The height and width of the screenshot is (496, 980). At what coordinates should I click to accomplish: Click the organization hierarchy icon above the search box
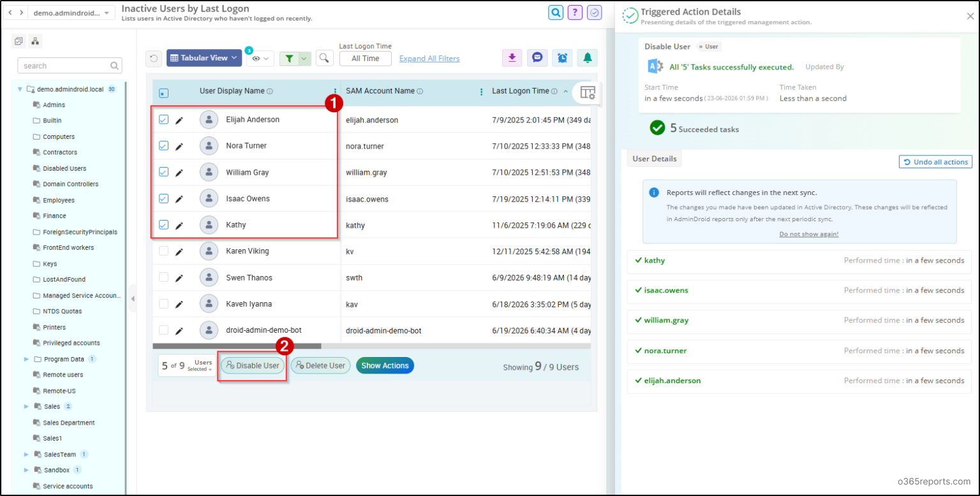(x=35, y=41)
